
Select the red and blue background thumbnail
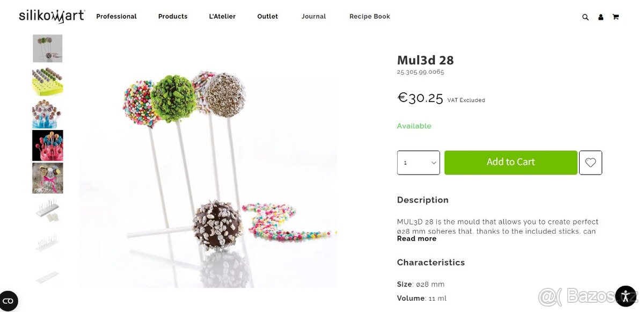tap(48, 146)
